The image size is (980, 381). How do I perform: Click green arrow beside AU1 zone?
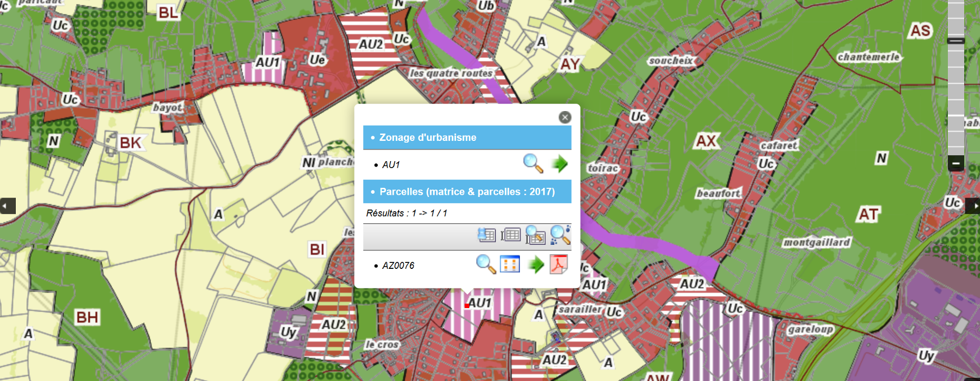click(x=559, y=163)
